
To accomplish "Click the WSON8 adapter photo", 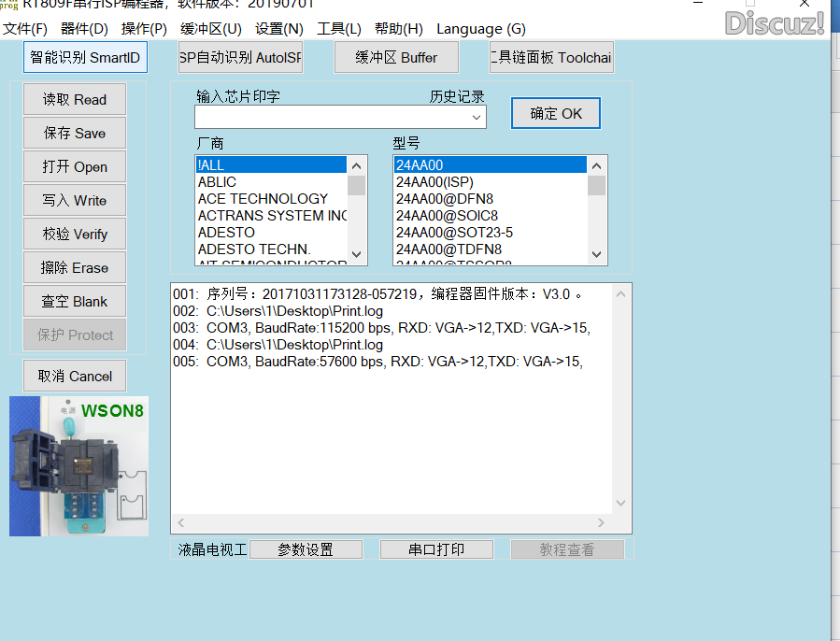I will click(x=78, y=465).
